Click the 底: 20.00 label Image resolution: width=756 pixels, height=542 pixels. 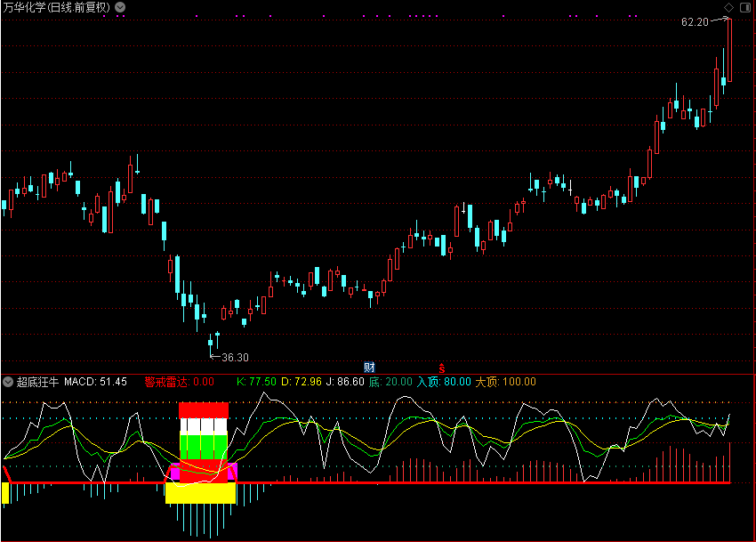point(390,382)
